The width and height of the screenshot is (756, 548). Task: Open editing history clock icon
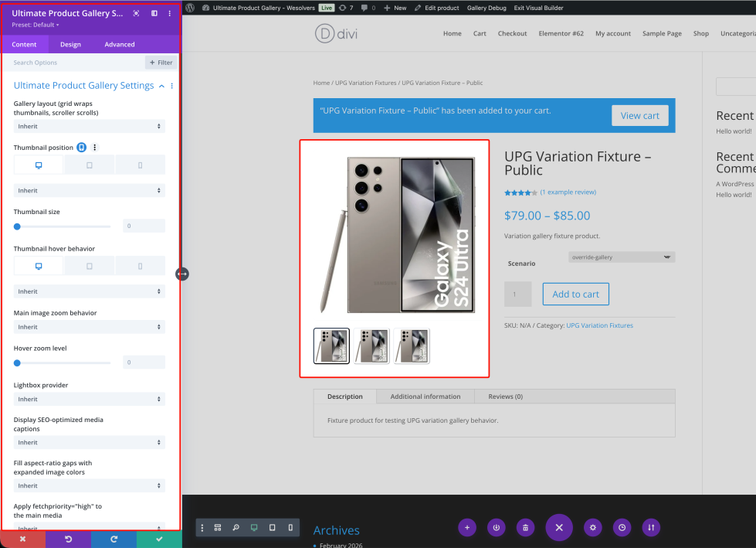pyautogui.click(x=622, y=528)
